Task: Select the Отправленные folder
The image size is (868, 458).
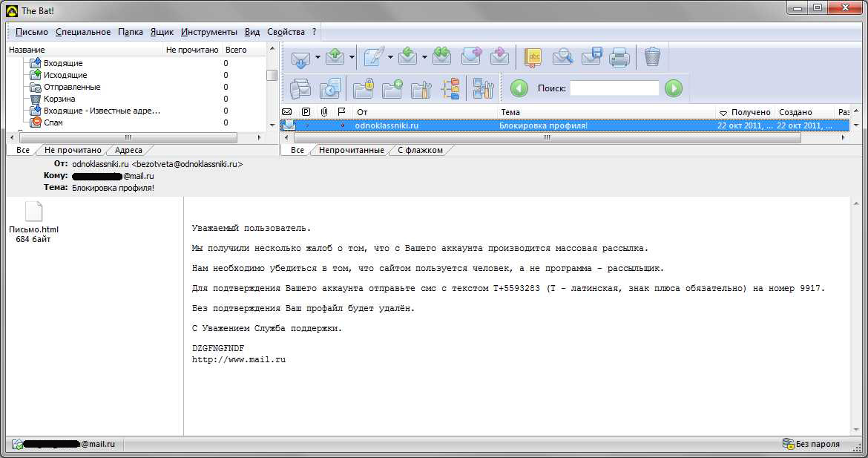Action: (72, 87)
